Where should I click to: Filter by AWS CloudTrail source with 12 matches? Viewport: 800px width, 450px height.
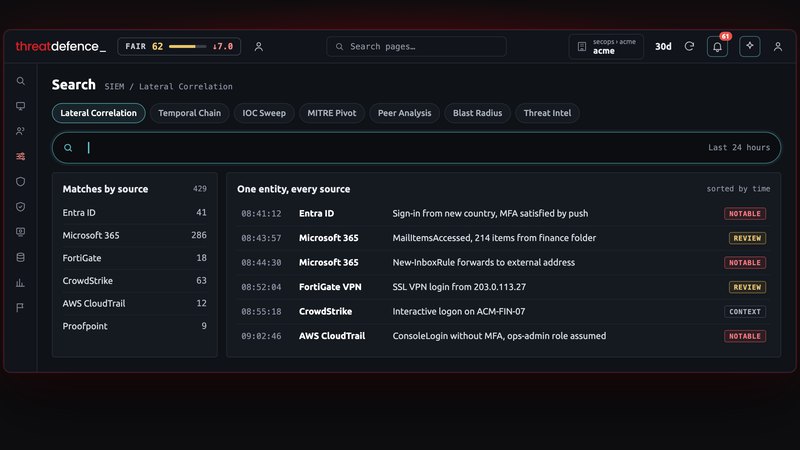tap(135, 304)
